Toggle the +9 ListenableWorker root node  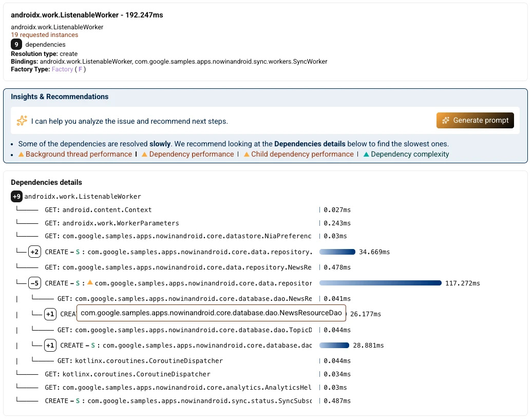coord(16,196)
